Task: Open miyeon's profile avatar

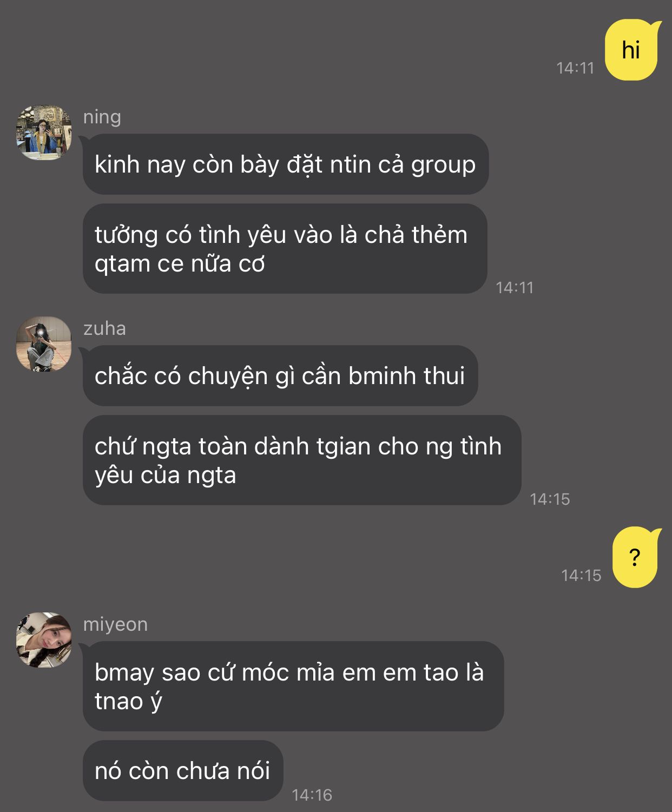Action: pos(44,640)
